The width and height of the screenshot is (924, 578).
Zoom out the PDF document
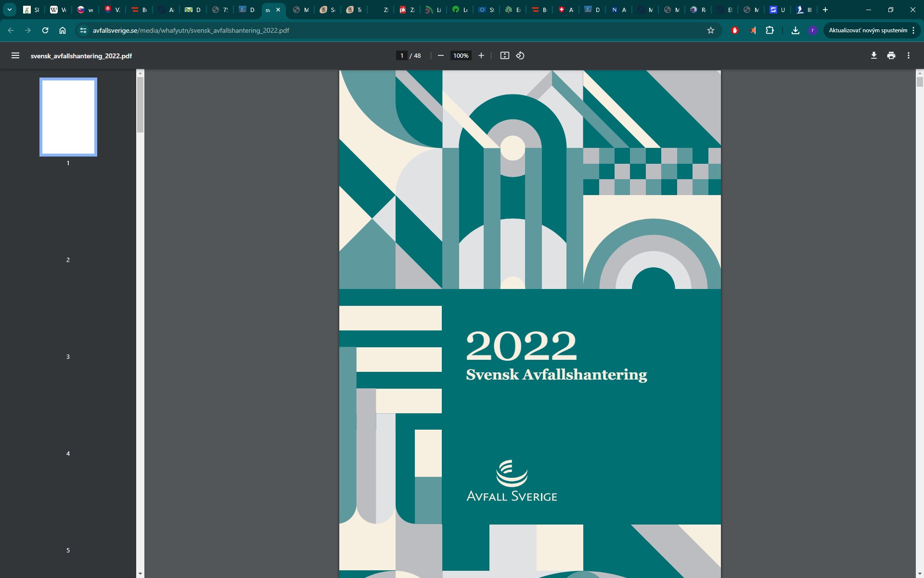(x=440, y=56)
